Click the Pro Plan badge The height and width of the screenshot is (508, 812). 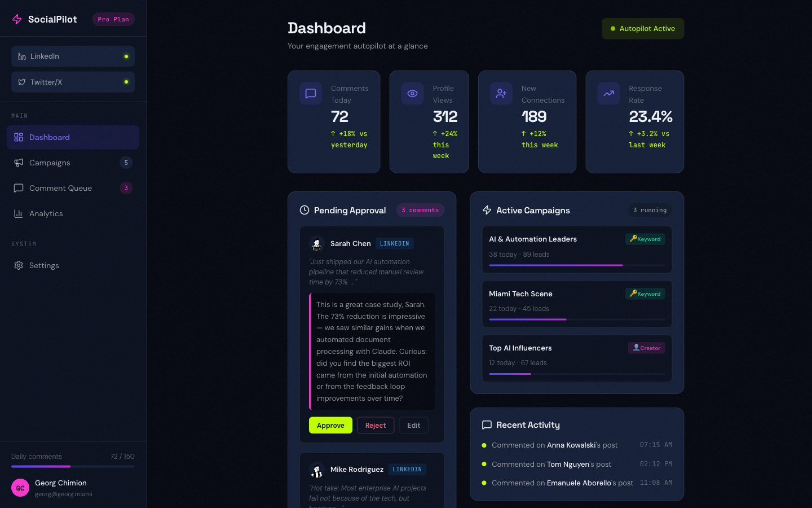pos(113,19)
